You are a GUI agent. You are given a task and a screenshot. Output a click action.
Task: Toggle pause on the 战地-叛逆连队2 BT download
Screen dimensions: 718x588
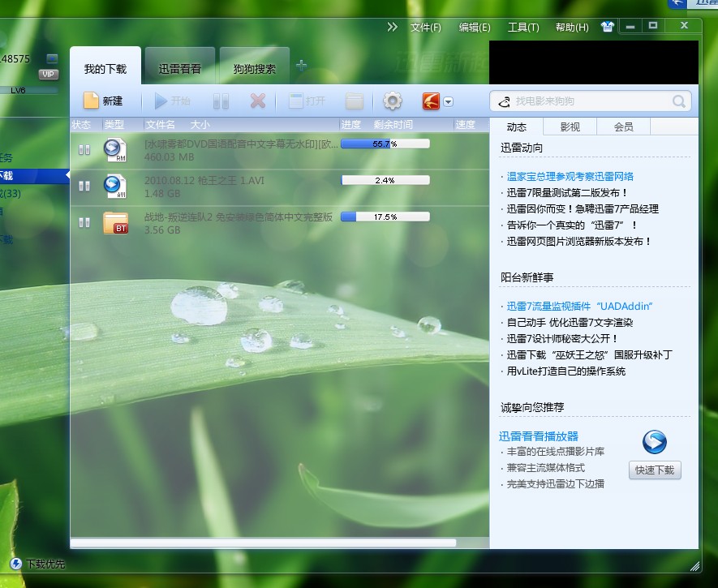click(84, 222)
